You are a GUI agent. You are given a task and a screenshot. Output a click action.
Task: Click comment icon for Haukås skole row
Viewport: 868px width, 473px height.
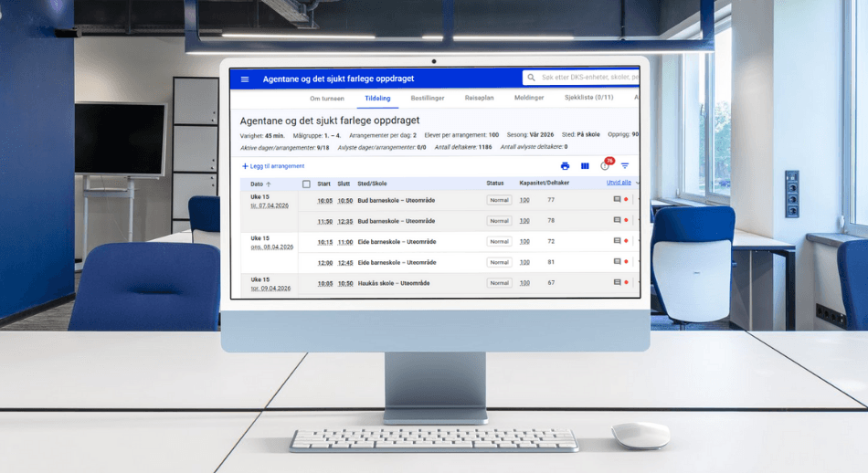617,283
